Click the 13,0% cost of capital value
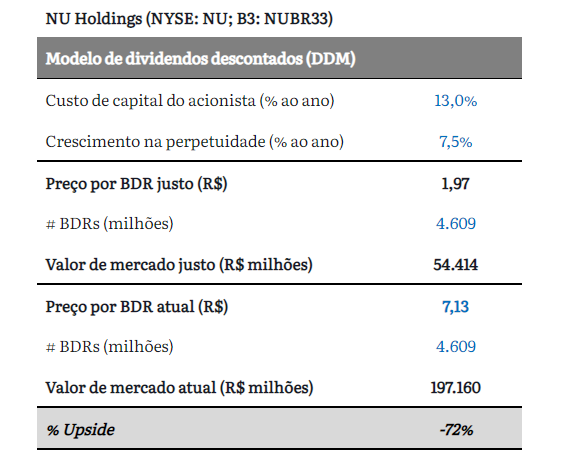 point(456,101)
